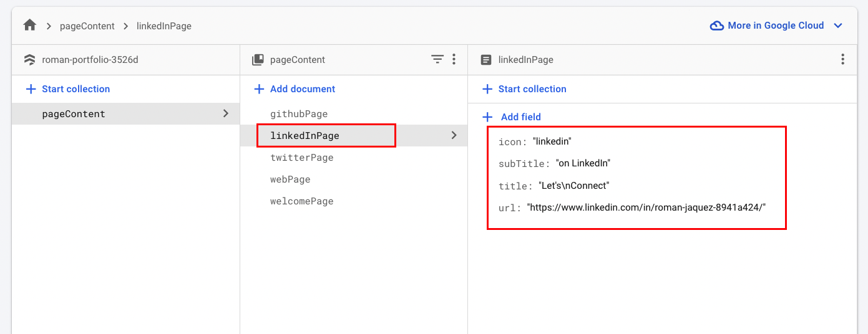Add field to linkedInPage document
Image resolution: width=868 pixels, height=334 pixels.
(512, 117)
